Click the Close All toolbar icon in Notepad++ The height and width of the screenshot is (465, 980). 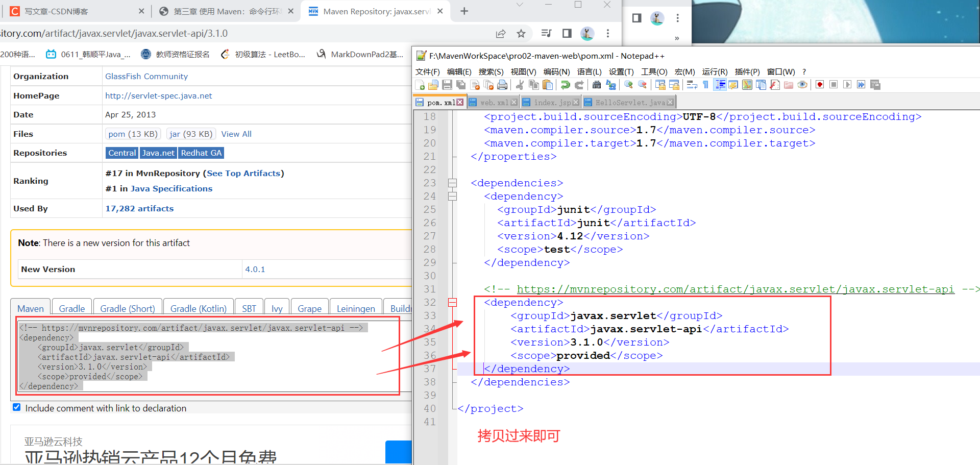488,85
